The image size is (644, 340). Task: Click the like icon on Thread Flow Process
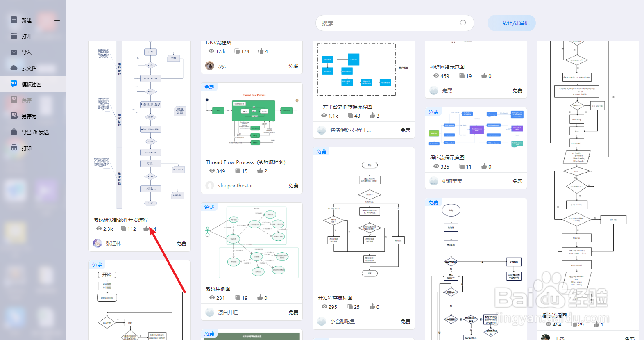pos(260,171)
